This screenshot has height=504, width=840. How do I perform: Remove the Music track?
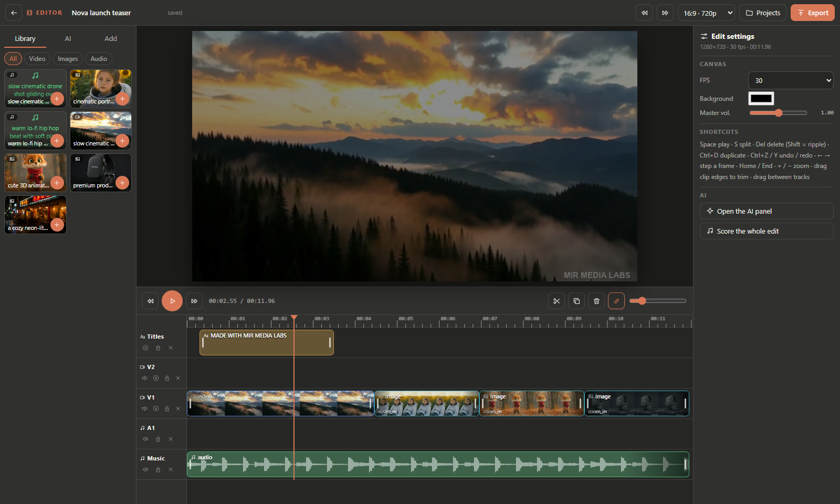click(171, 469)
